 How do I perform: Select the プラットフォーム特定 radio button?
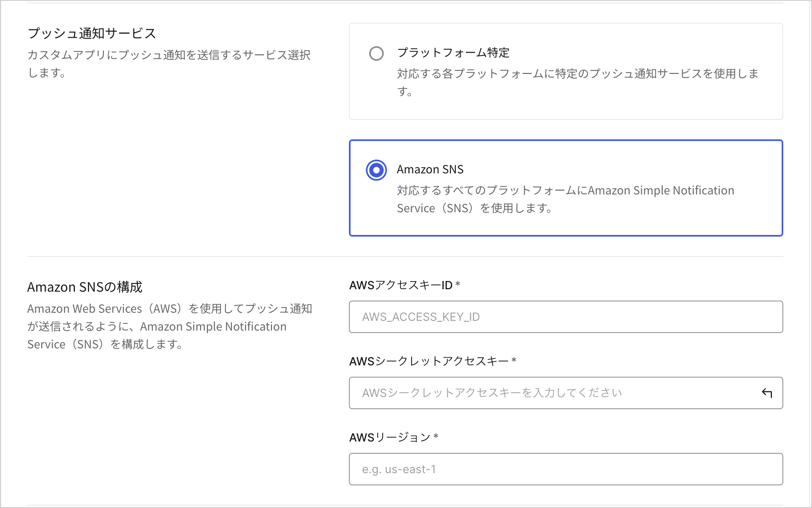376,53
